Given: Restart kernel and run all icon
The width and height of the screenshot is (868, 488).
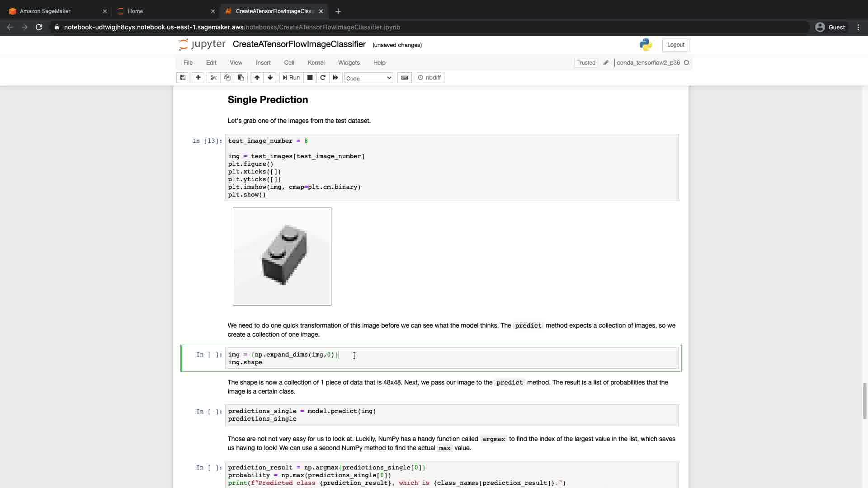Looking at the screenshot, I should point(335,78).
